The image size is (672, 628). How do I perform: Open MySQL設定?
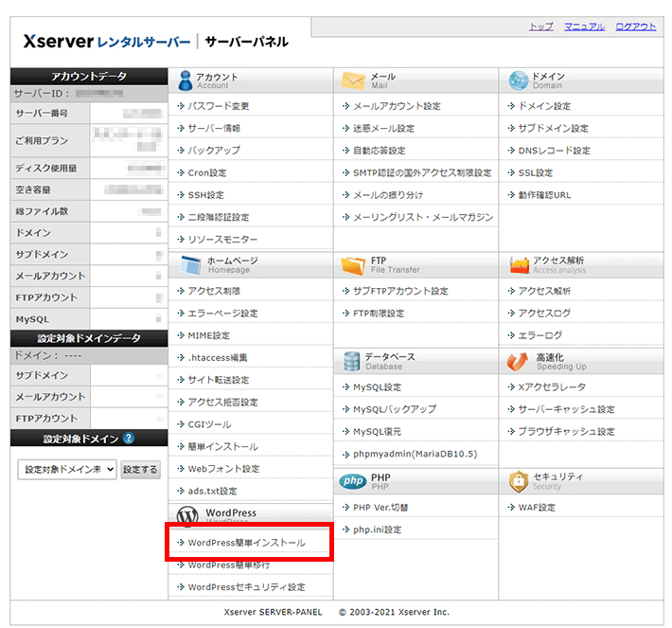click(x=377, y=386)
